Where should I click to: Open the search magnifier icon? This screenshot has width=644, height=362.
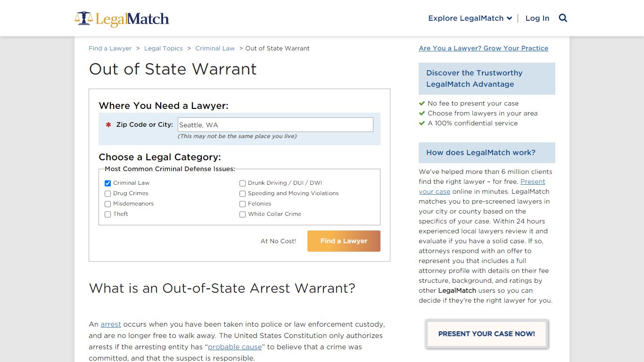coord(563,18)
